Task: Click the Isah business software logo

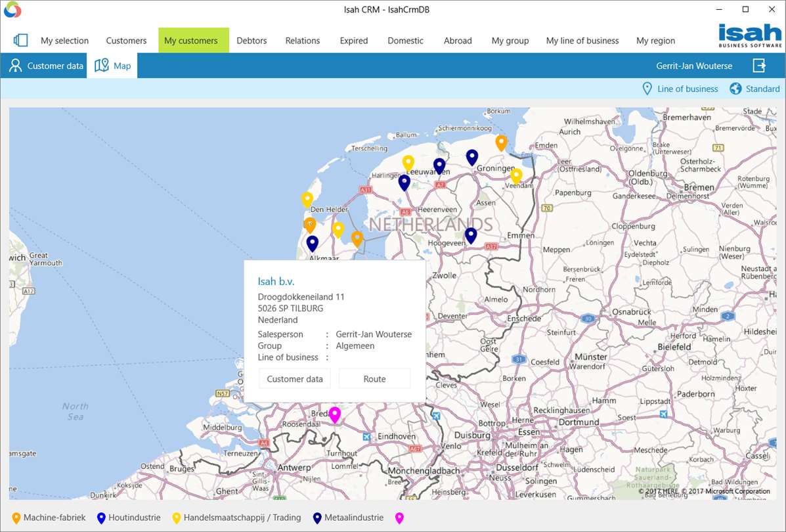Action: pyautogui.click(x=750, y=35)
